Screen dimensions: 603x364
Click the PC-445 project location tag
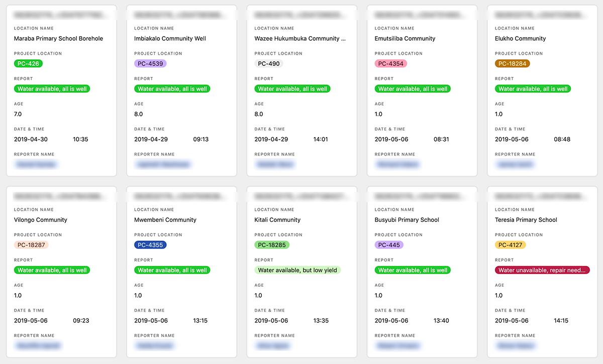[x=389, y=245]
